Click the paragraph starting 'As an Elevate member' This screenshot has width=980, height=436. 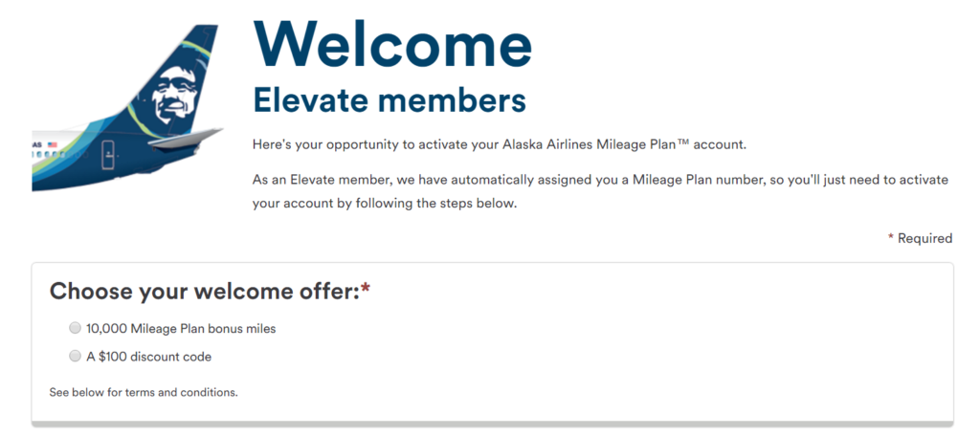pyautogui.click(x=600, y=192)
